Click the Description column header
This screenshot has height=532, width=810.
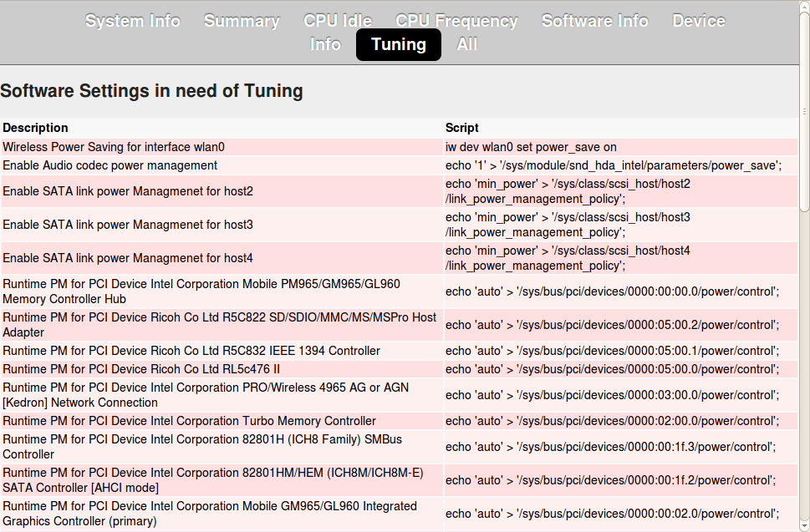pyautogui.click(x=35, y=128)
